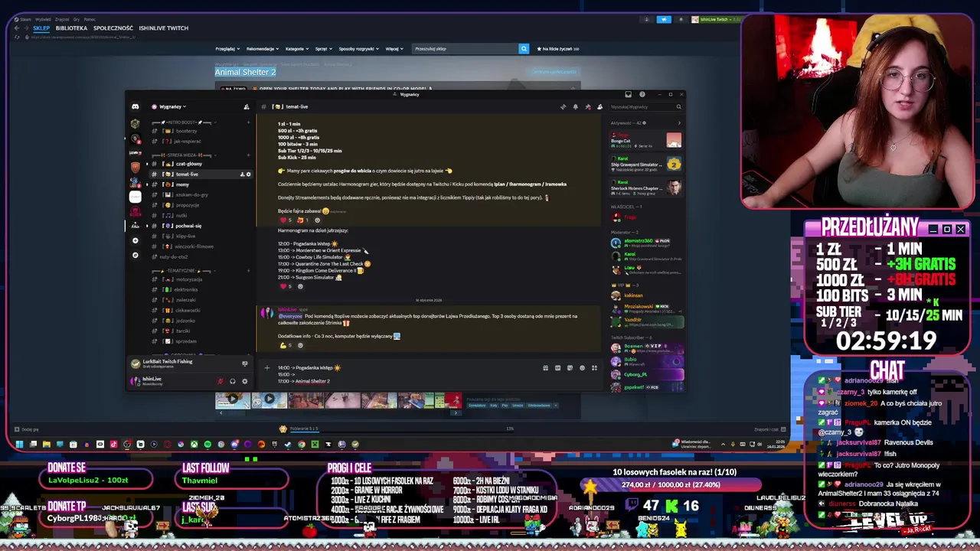The width and height of the screenshot is (980, 551).
Task: Click the Steam store search field
Action: (x=465, y=49)
